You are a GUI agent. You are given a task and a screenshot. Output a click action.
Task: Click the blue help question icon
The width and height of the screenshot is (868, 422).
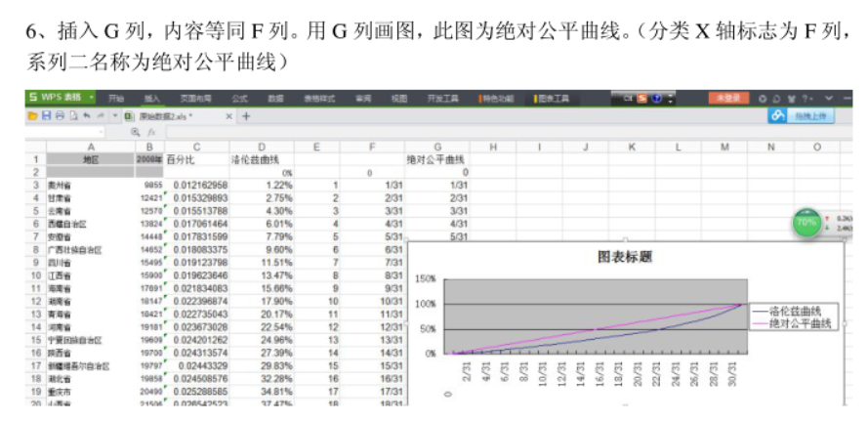pyautogui.click(x=657, y=99)
